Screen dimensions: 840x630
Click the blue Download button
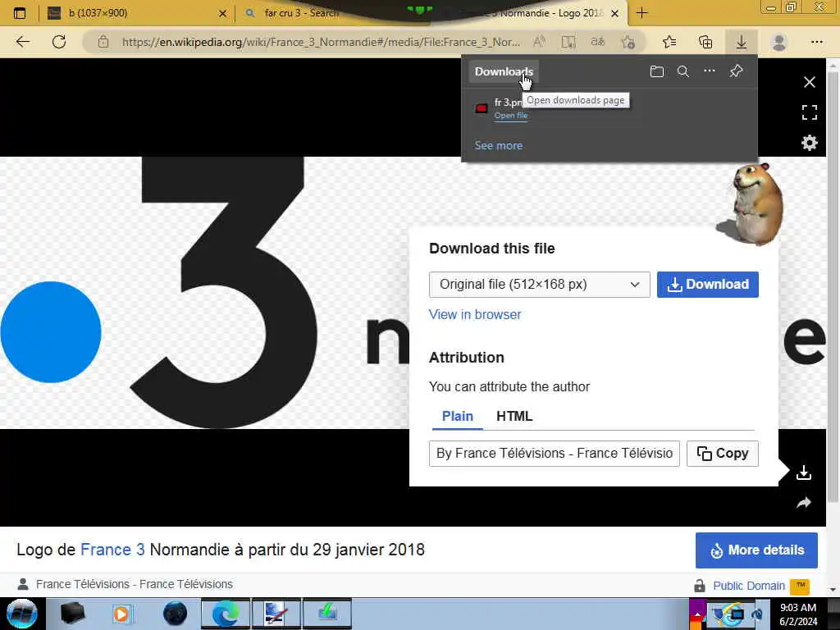pyautogui.click(x=708, y=285)
